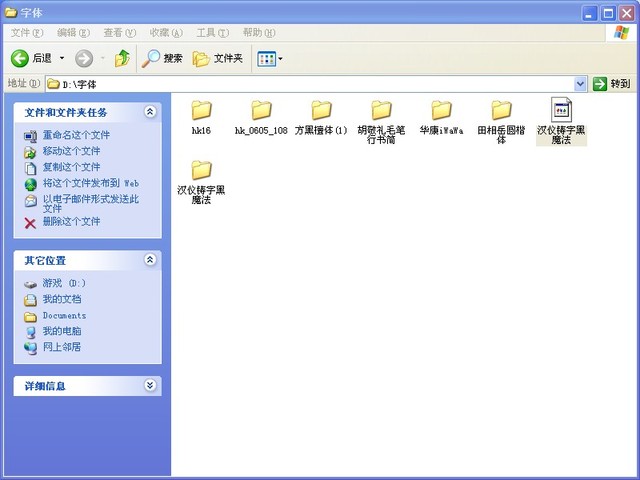Click 删除这个文件 task link
Viewport: 640px width, 480px height.
point(70,222)
